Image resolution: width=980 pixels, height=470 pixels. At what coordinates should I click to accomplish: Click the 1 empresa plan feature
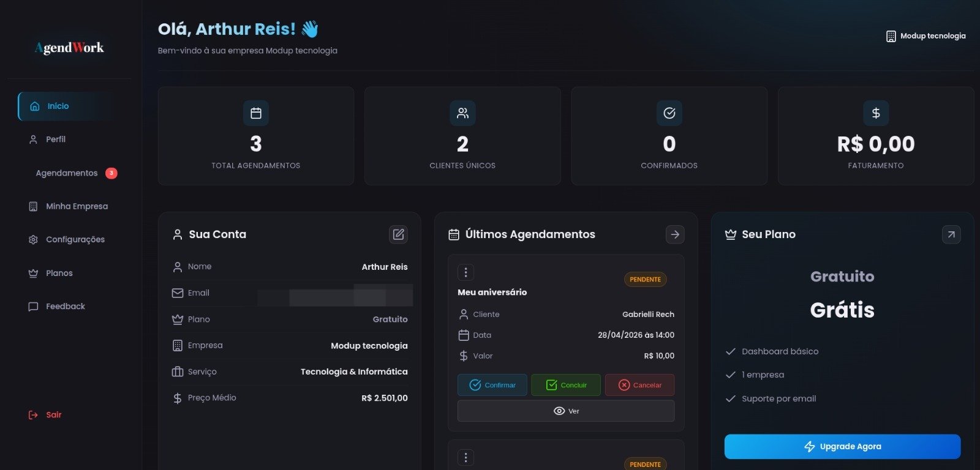[763, 375]
